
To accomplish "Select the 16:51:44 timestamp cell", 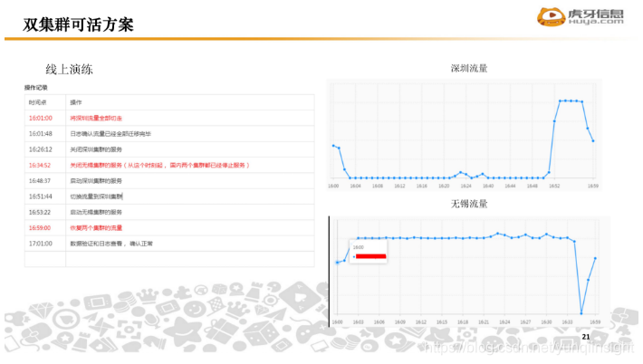I will (40, 196).
